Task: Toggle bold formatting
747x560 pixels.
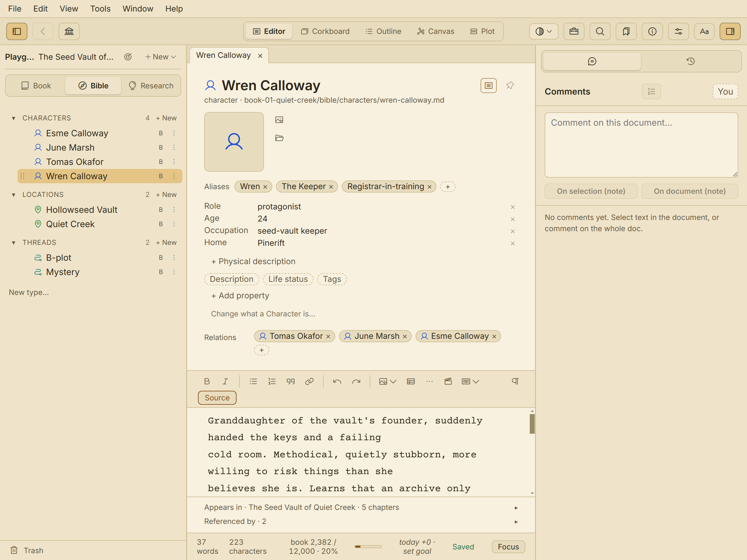Action: pyautogui.click(x=207, y=381)
